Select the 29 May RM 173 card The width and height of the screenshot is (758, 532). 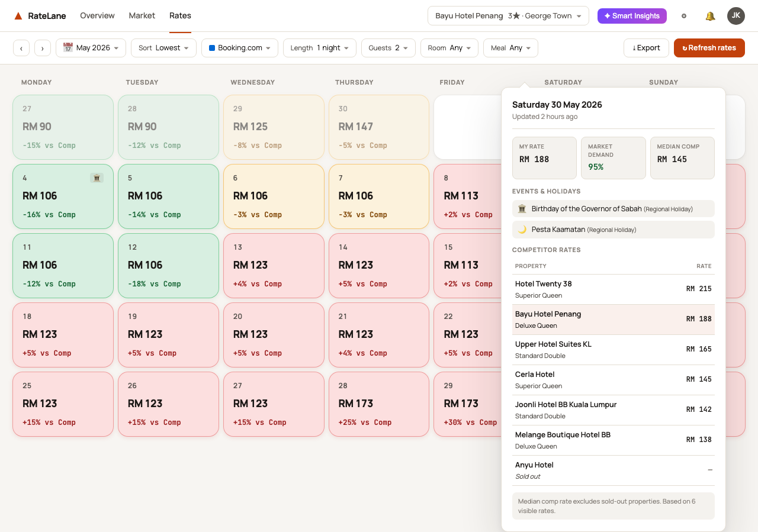coord(468,404)
